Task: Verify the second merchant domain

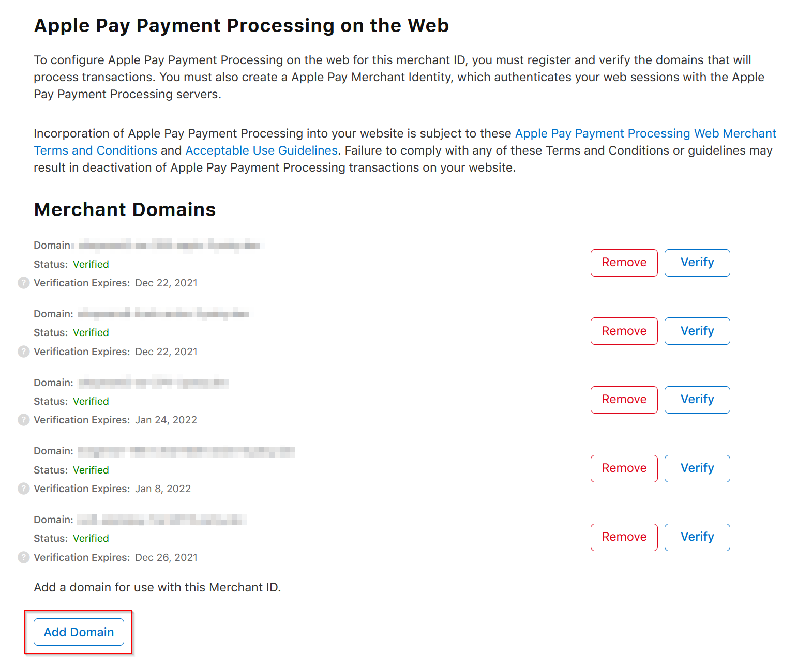Action: [x=697, y=331]
